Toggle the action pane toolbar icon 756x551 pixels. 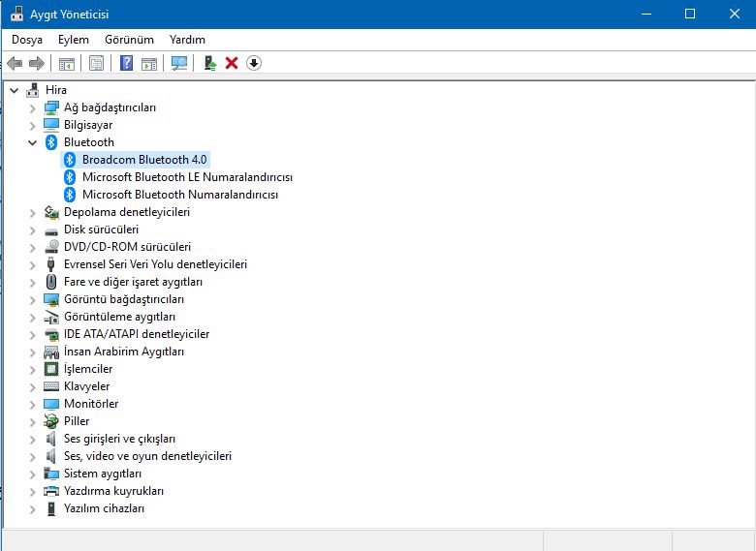coord(149,63)
